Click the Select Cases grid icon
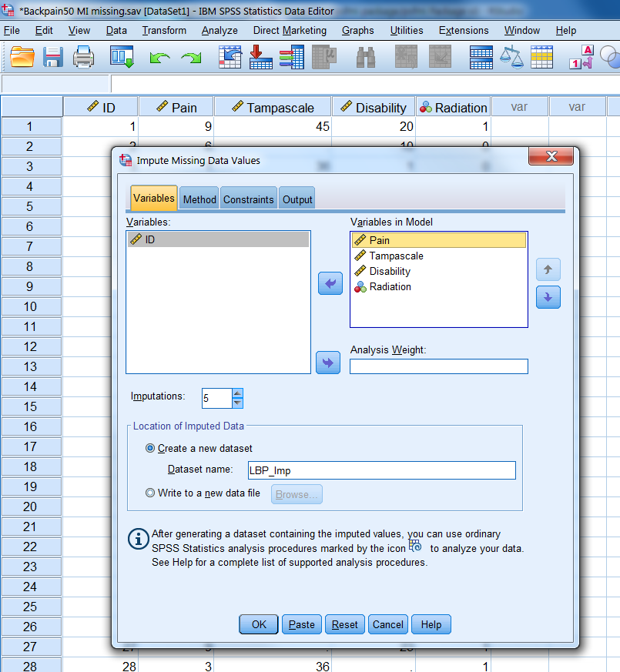The width and height of the screenshot is (620, 672). pos(541,57)
